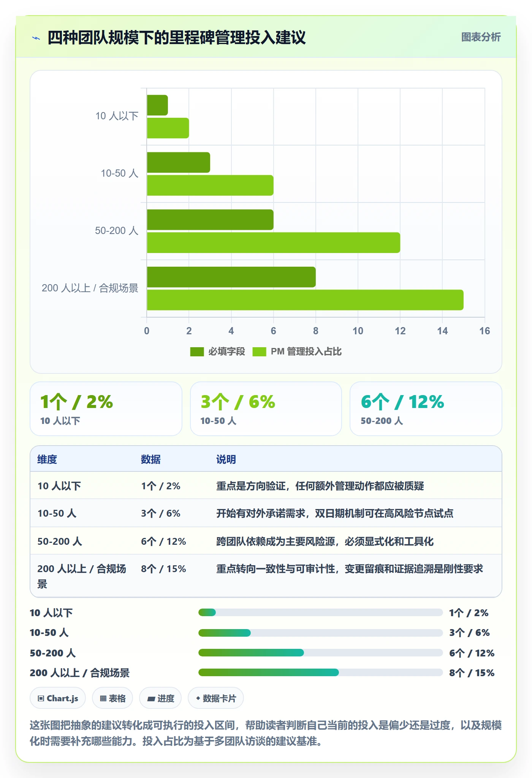
Task: Click the 重点转向一致性与可审计性 description cell
Action: pos(350,569)
